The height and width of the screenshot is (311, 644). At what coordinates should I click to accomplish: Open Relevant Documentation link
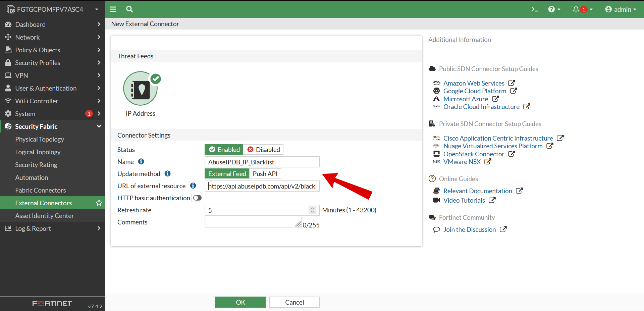pos(478,191)
